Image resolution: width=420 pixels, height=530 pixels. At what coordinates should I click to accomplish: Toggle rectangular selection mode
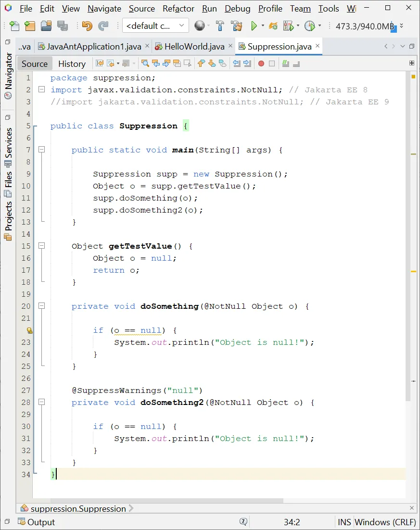tap(187, 63)
